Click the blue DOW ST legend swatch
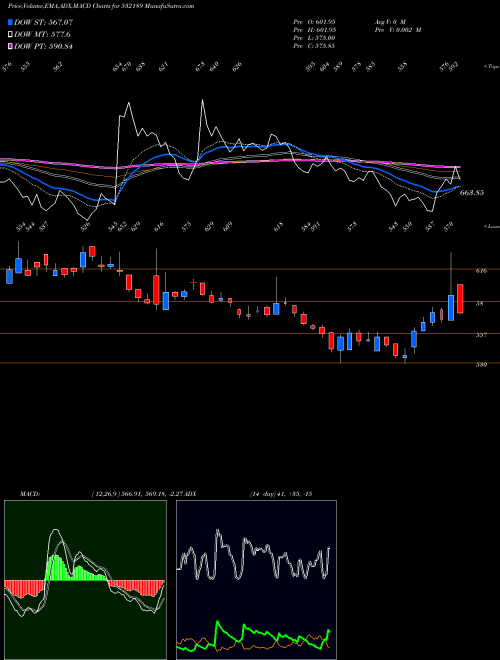This screenshot has height=660, width=500. pos(10,22)
